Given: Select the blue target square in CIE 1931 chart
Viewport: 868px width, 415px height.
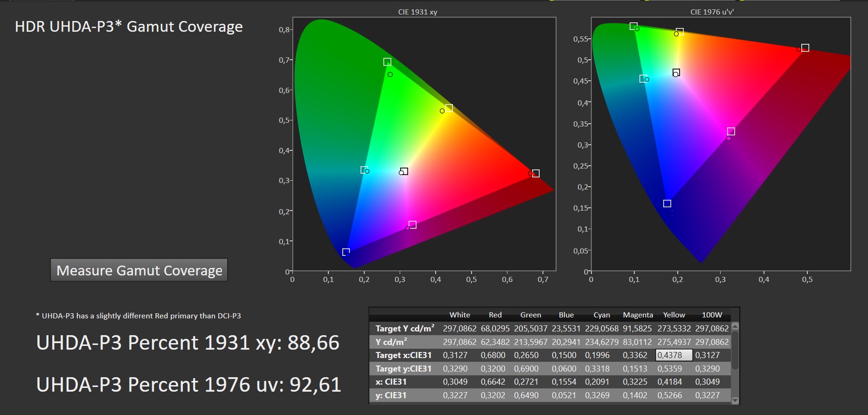Looking at the screenshot, I should [x=346, y=252].
